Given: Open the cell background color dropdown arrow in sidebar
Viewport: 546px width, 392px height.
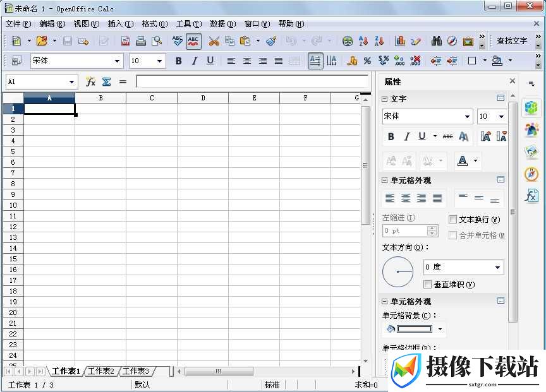Looking at the screenshot, I should pos(440,329).
